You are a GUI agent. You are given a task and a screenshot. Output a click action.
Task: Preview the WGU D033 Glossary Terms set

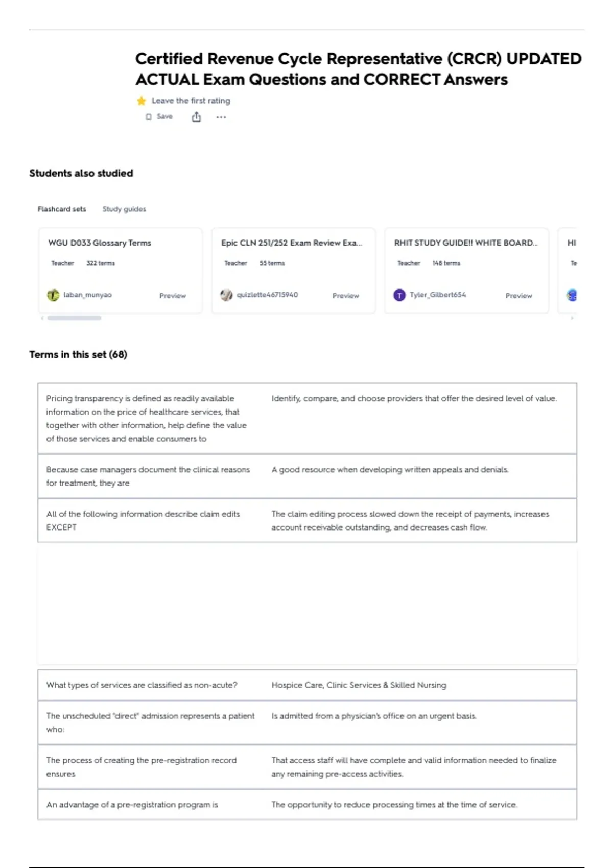tap(173, 296)
